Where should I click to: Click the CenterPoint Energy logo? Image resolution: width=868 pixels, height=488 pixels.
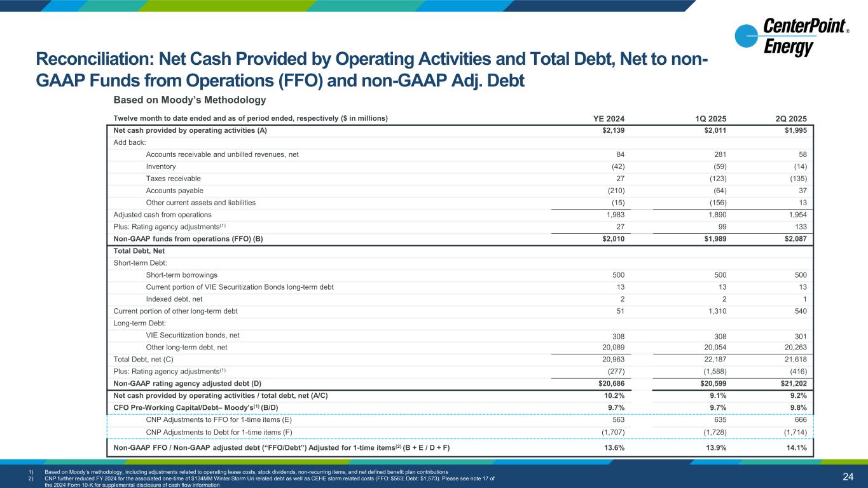(792, 37)
